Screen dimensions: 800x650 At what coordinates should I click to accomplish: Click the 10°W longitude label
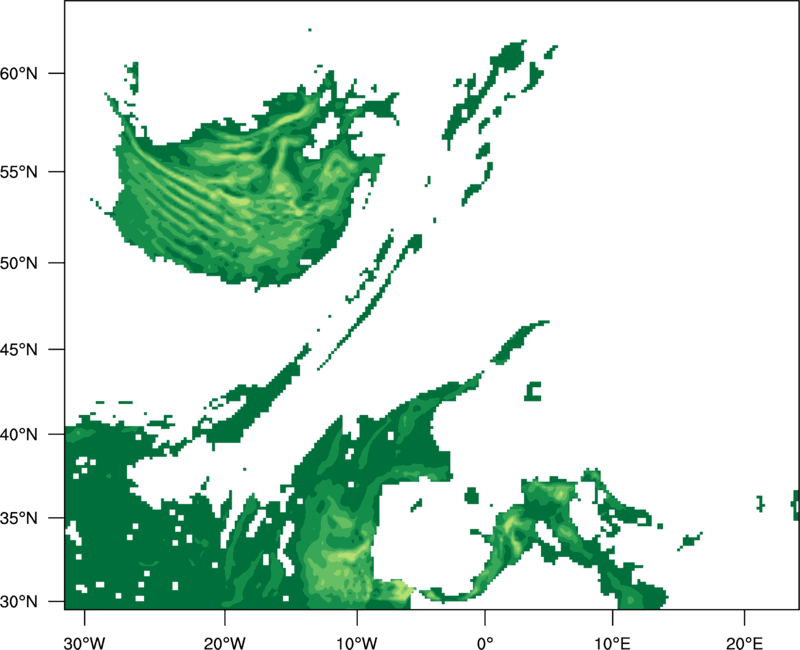point(356,643)
